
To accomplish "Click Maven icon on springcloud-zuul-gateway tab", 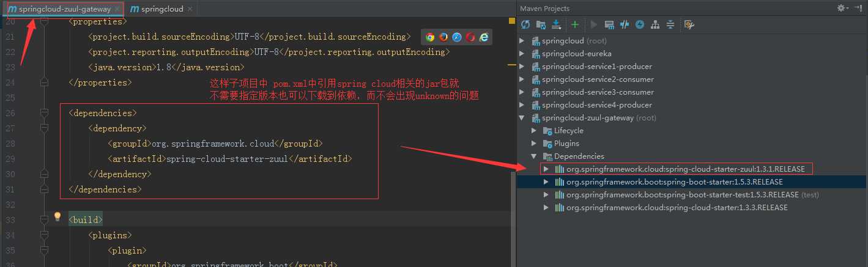I will point(12,9).
